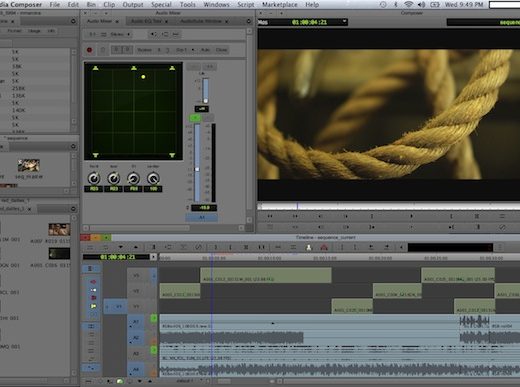520x387 pixels.
Task: Open the Clip menu
Action: tap(109, 4)
